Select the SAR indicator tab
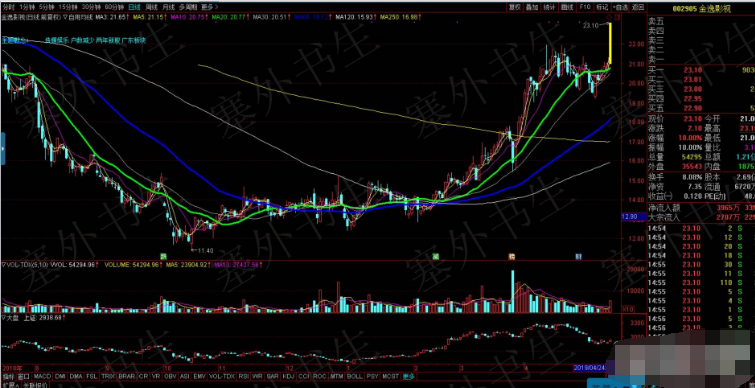The width and height of the screenshot is (755, 388). 273,376
